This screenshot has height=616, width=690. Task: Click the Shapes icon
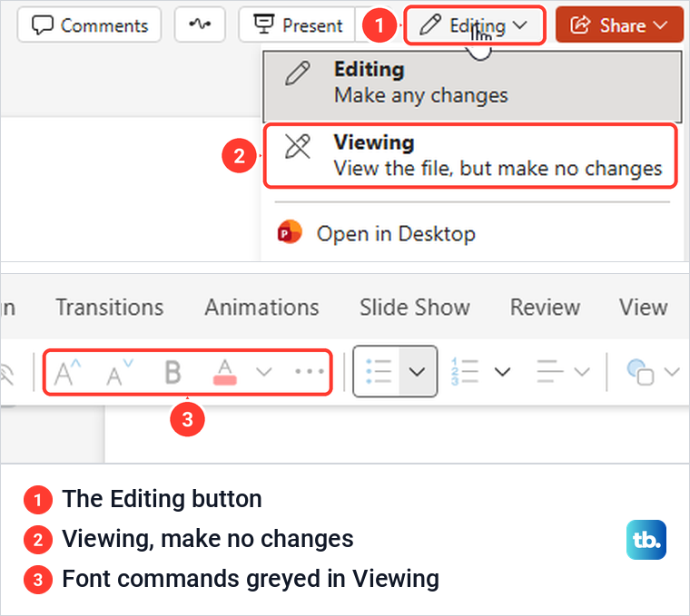(640, 372)
